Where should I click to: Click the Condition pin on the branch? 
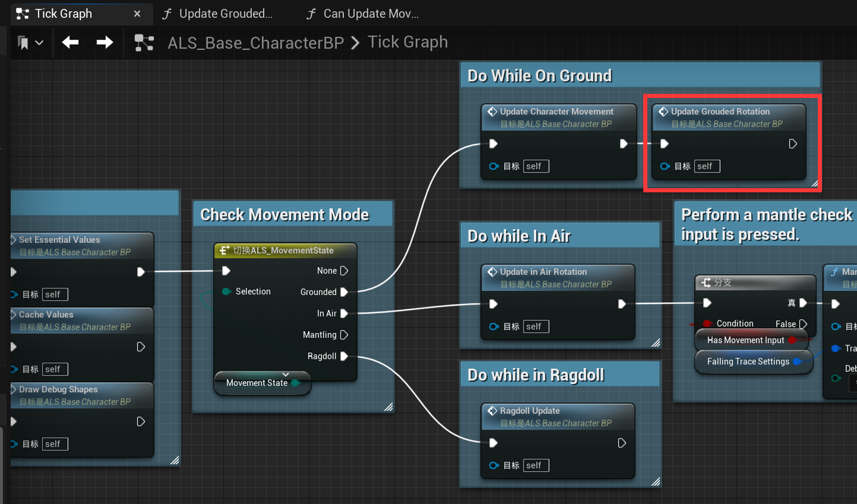(x=707, y=324)
